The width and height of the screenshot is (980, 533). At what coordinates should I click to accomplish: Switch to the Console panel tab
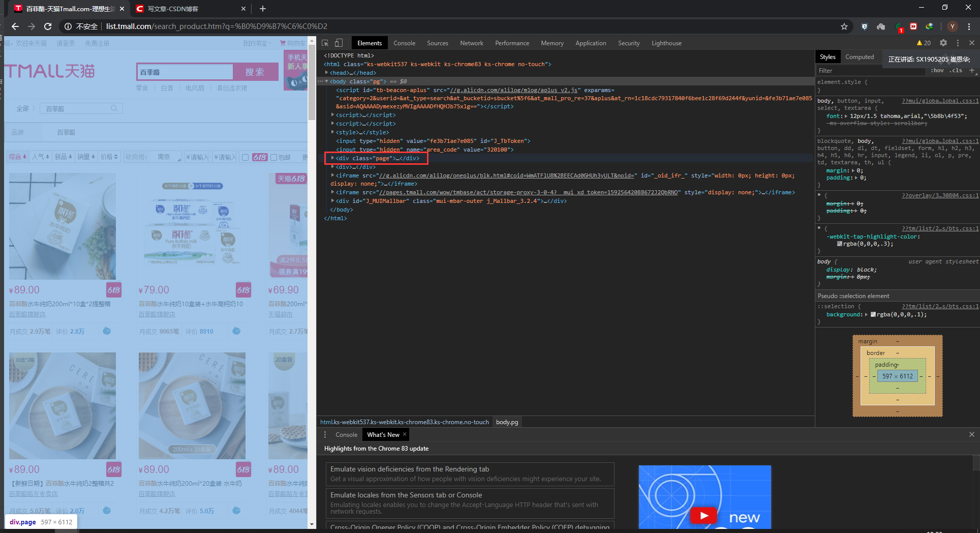click(x=405, y=43)
